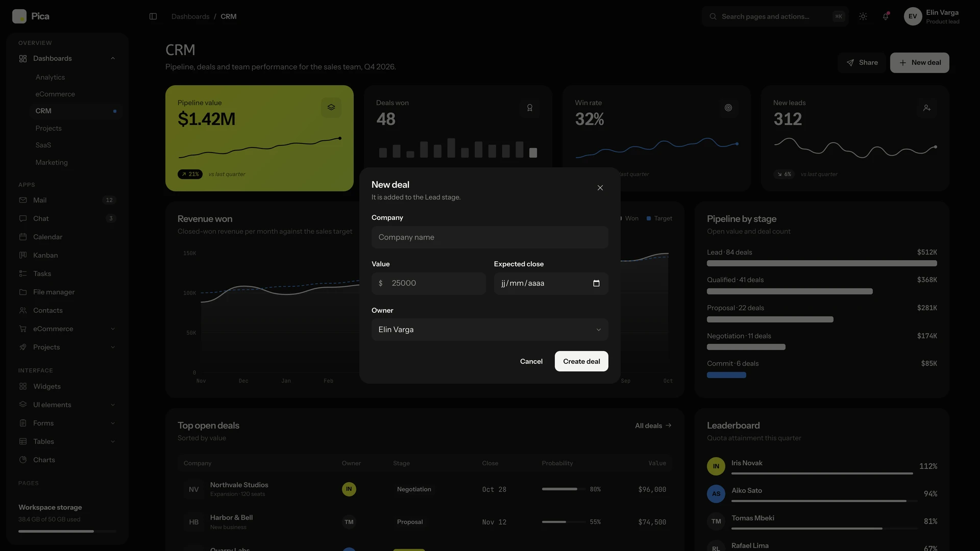Expand the Tables chevron

point(113,441)
